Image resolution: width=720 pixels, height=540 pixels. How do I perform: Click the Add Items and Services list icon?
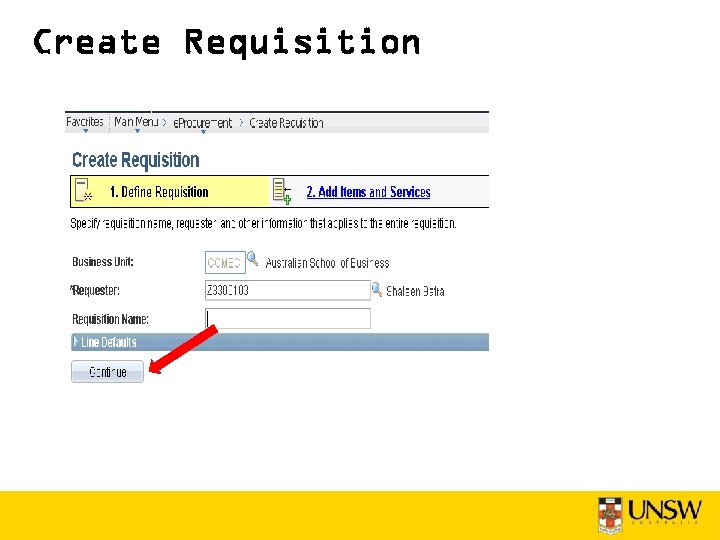(x=282, y=191)
